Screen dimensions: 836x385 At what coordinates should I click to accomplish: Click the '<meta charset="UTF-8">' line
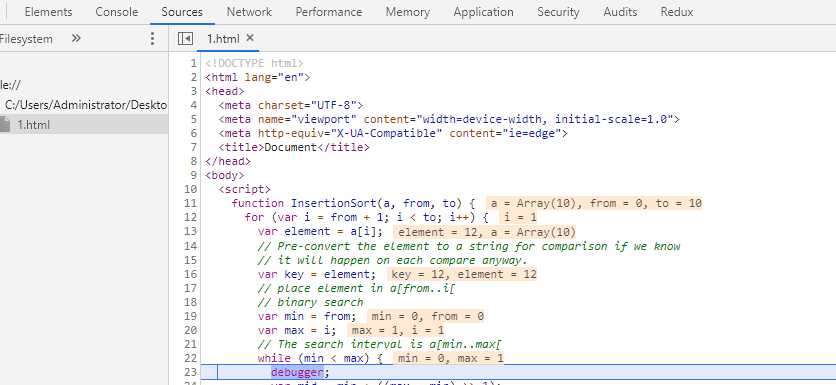coord(290,105)
